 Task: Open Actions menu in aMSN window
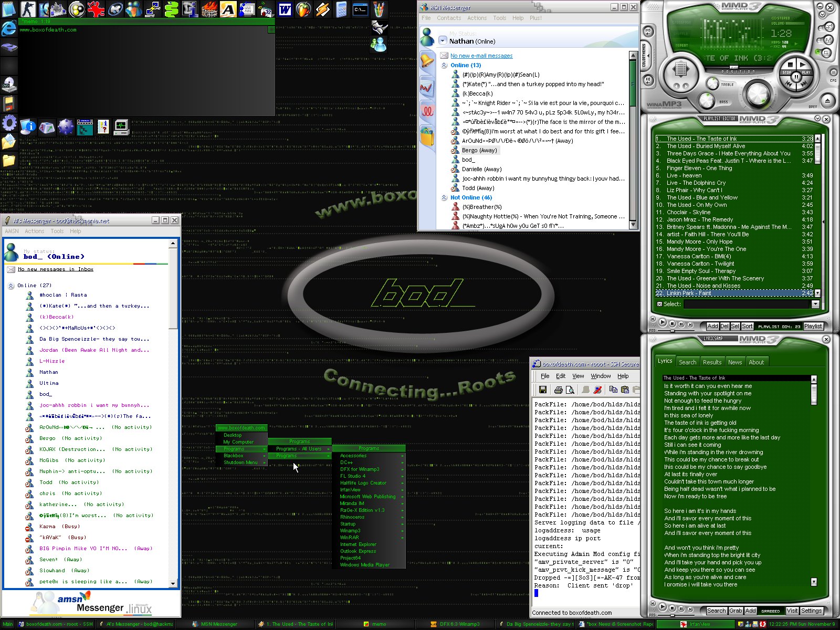35,231
